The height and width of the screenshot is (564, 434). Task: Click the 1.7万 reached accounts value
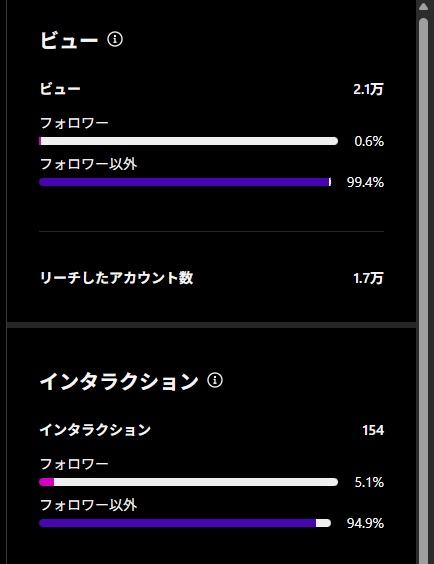click(x=369, y=278)
